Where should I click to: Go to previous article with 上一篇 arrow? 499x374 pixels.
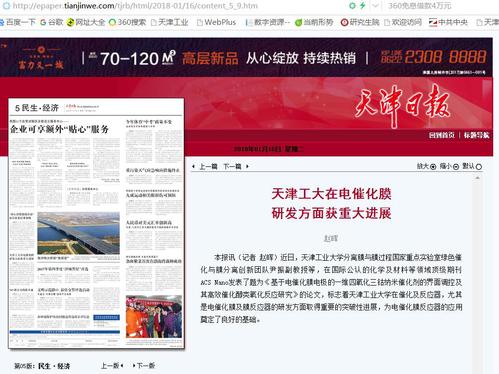205,166
